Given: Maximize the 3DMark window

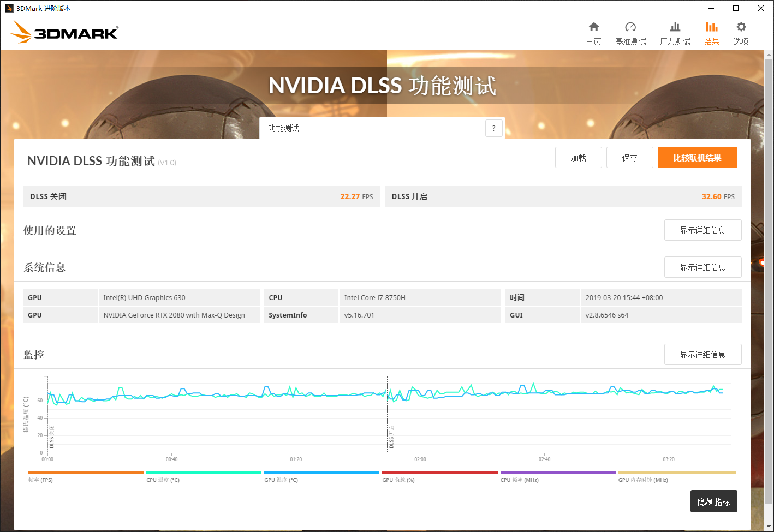Looking at the screenshot, I should click(736, 8).
